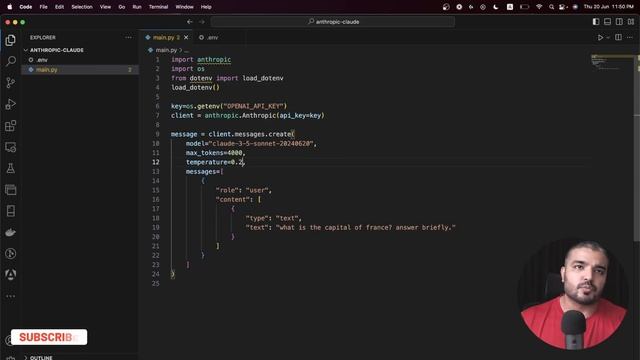Open the Source Control view

[11, 82]
